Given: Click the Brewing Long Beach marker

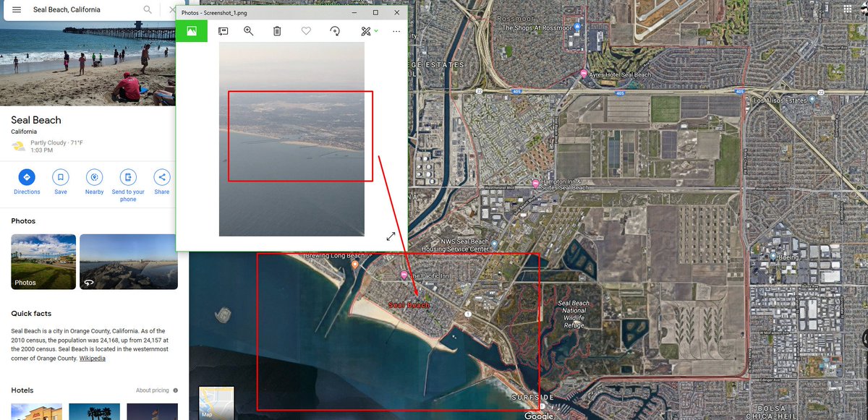Looking at the screenshot, I should [x=355, y=265].
